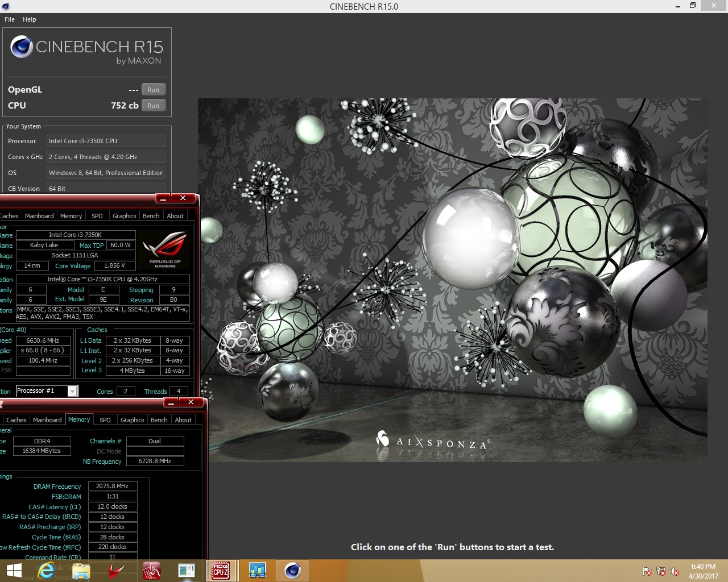This screenshot has width=728, height=582.
Task: Open the network status tray icon
Action: click(x=661, y=571)
